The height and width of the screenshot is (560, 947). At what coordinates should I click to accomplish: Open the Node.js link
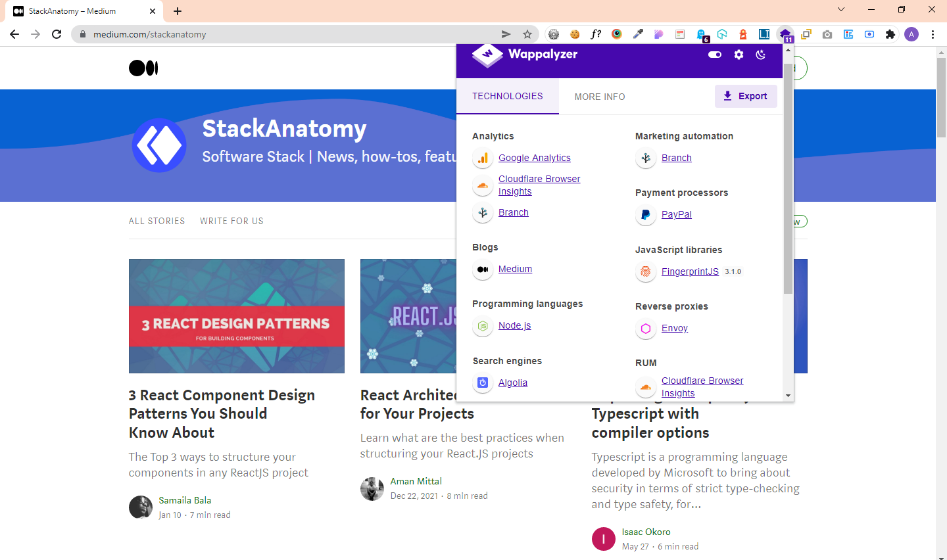coord(514,325)
